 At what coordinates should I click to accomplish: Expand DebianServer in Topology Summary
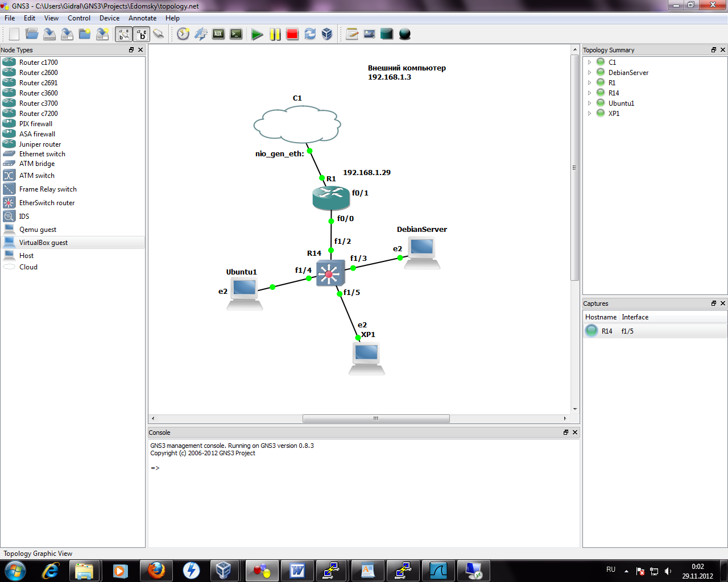click(589, 73)
